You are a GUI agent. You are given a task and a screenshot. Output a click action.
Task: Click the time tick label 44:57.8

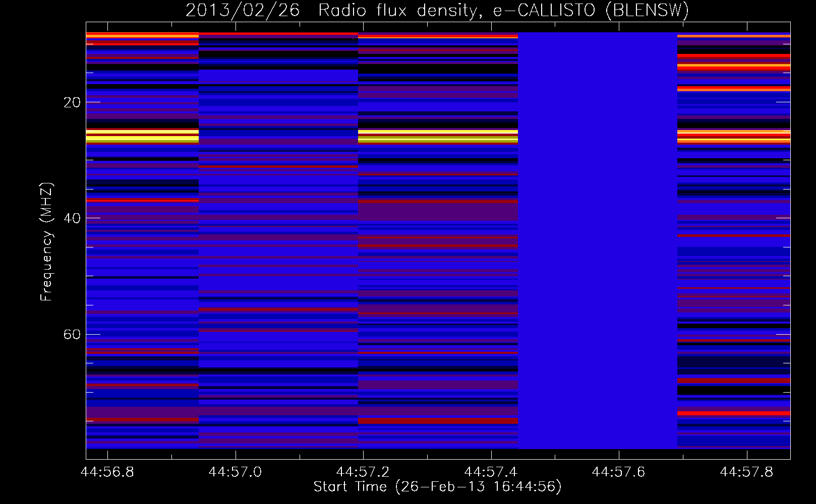click(746, 472)
